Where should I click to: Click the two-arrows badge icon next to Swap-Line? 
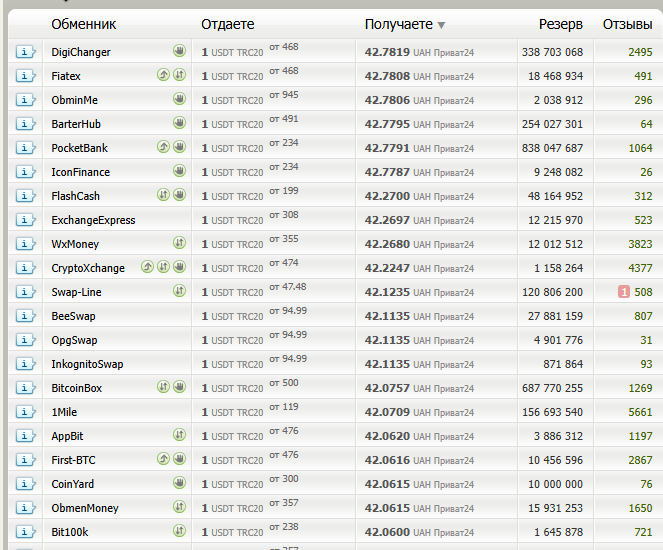(x=180, y=291)
